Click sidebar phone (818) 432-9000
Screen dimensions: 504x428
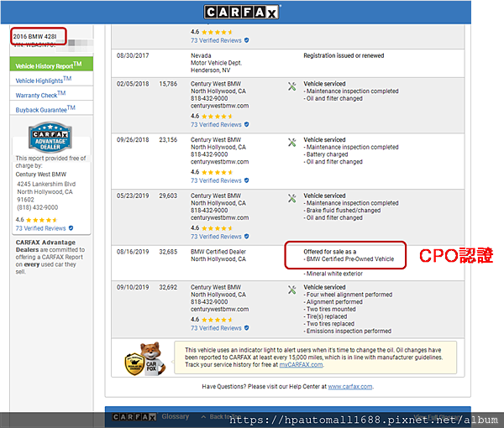point(38,207)
